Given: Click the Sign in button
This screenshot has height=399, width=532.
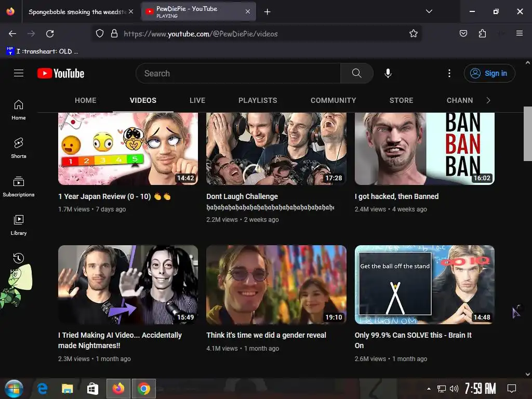Looking at the screenshot, I should 489,73.
